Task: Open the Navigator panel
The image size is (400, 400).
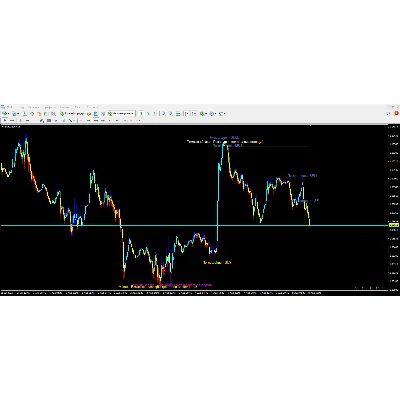Action: point(39,114)
